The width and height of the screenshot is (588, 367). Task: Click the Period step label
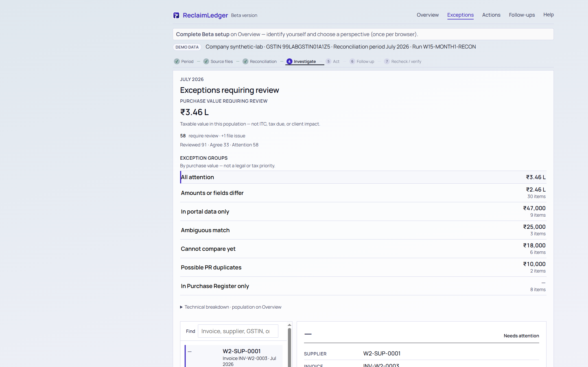[x=187, y=61]
